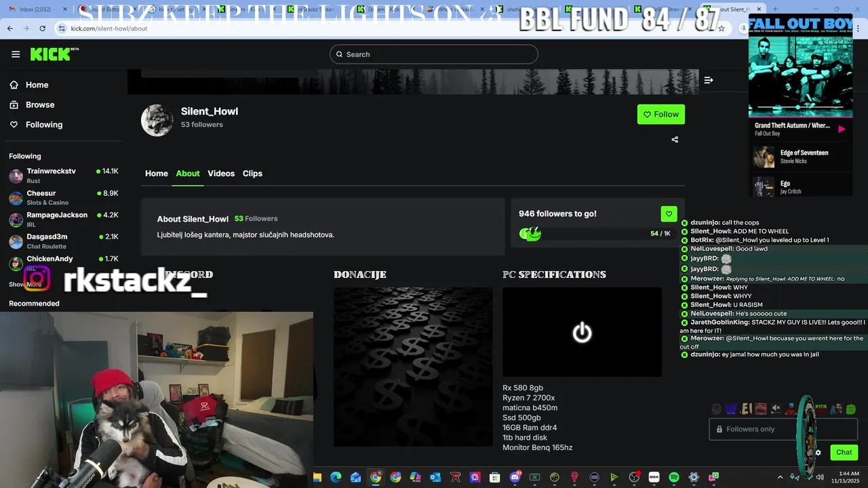Switch to the Home channel tab
The width and height of the screenshot is (868, 488).
(x=157, y=174)
